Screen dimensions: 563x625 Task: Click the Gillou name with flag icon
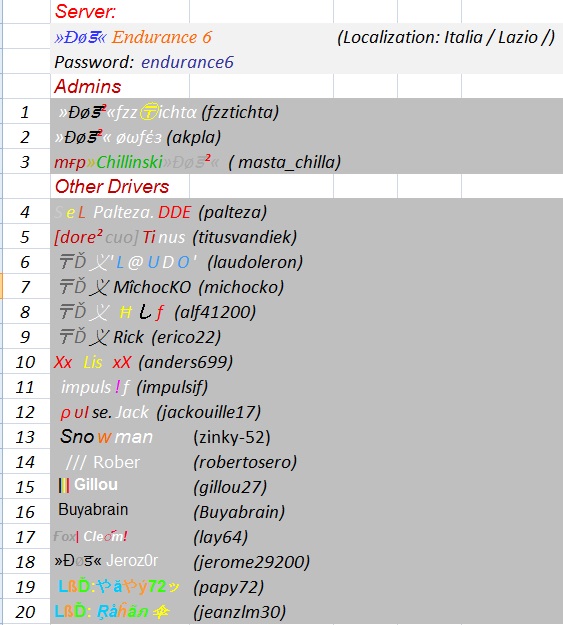pos(88,485)
